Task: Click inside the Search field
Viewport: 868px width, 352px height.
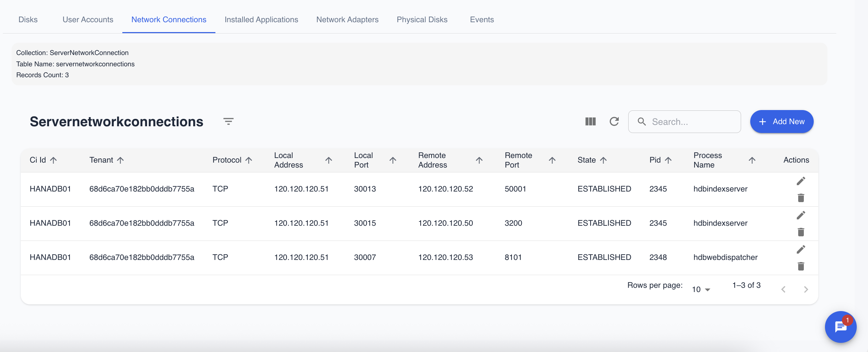Action: (684, 121)
